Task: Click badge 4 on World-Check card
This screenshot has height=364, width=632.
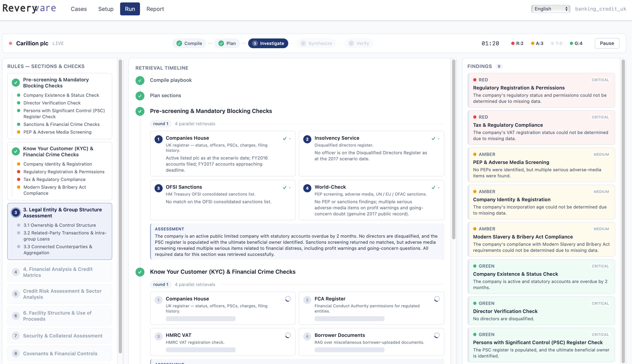Action: coord(307,188)
